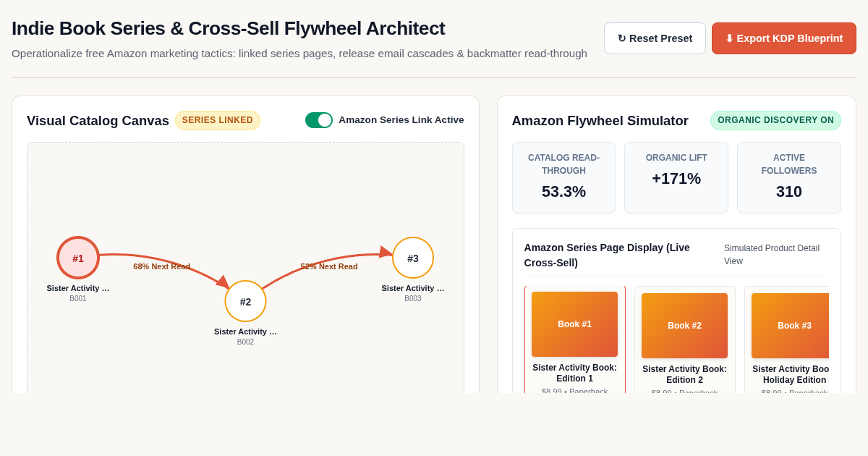Viewport: 868px width, 456px height.
Task: Click the Catalog Read-Through 53.3% card
Action: point(563,177)
